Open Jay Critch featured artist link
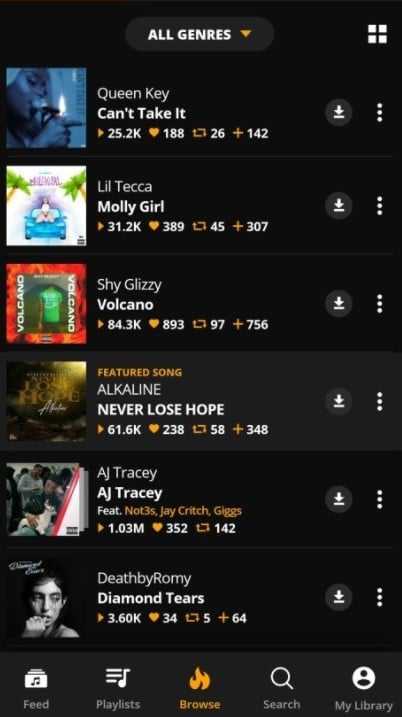Image resolution: width=402 pixels, height=717 pixels. pyautogui.click(x=180, y=511)
